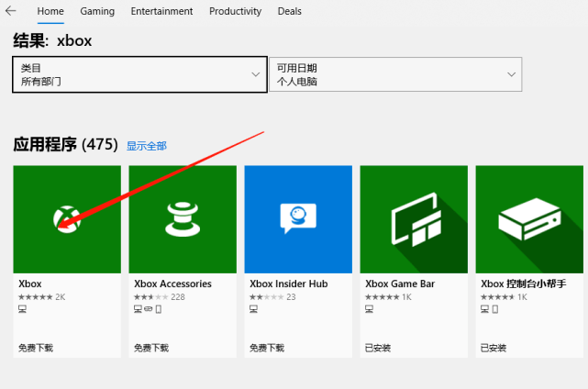This screenshot has width=588, height=389.
Task: Click the Xbox Accessories title text
Action: point(172,284)
